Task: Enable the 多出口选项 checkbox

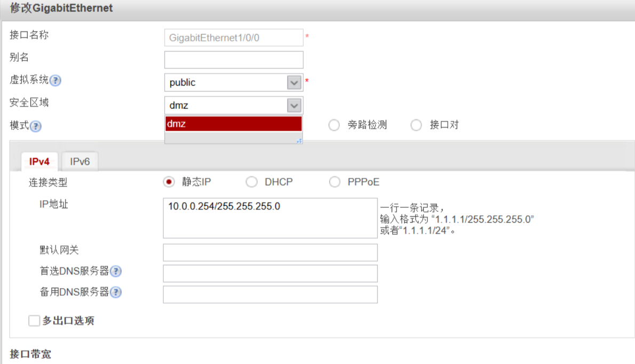Action: tap(35, 321)
